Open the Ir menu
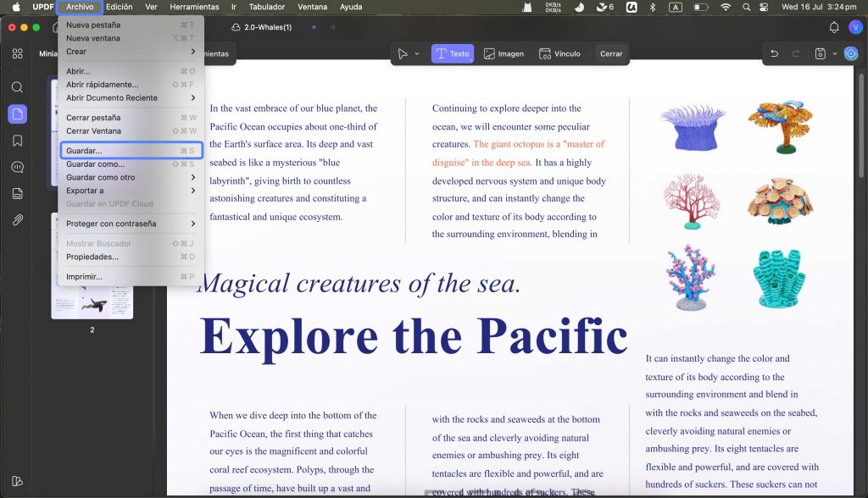 234,7
